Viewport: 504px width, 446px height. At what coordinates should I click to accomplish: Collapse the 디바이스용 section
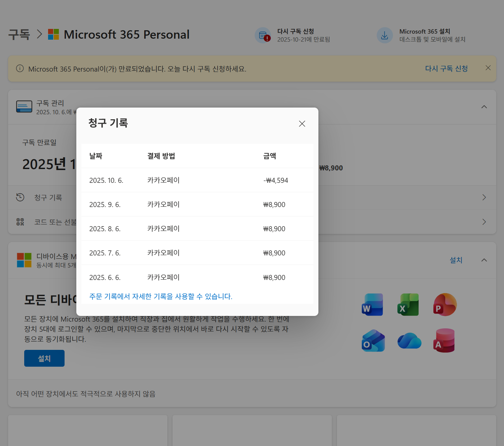(484, 260)
